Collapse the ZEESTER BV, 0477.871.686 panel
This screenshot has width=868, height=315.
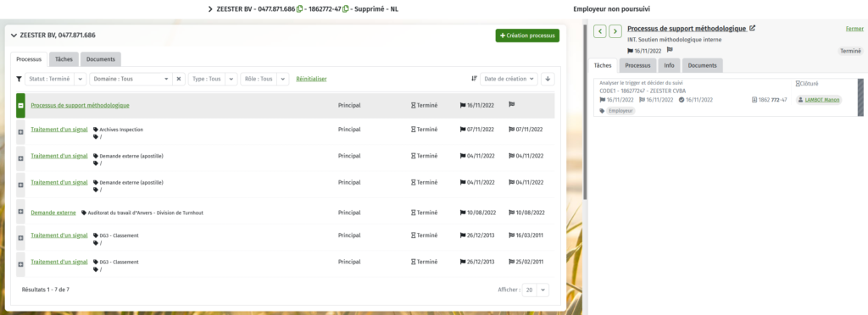(14, 35)
